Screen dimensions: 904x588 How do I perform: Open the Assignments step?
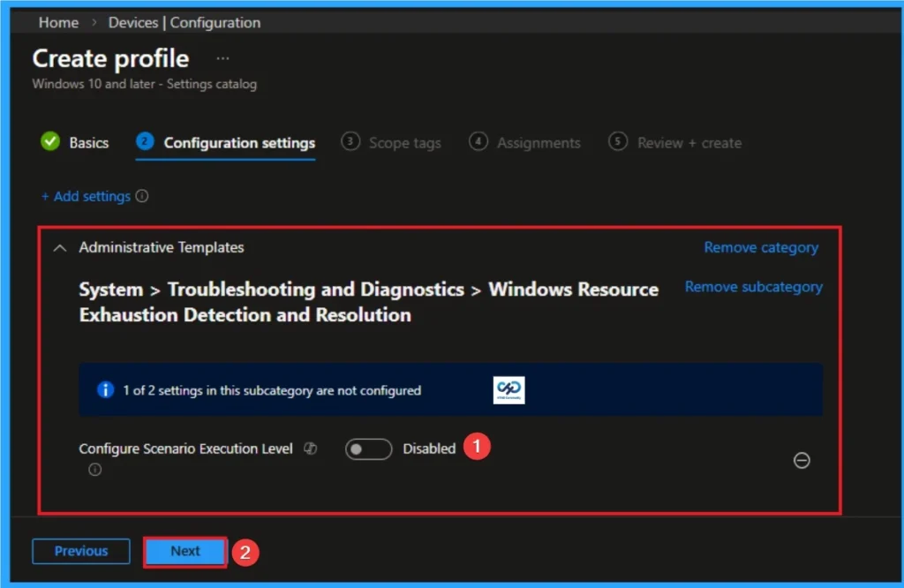pos(539,142)
